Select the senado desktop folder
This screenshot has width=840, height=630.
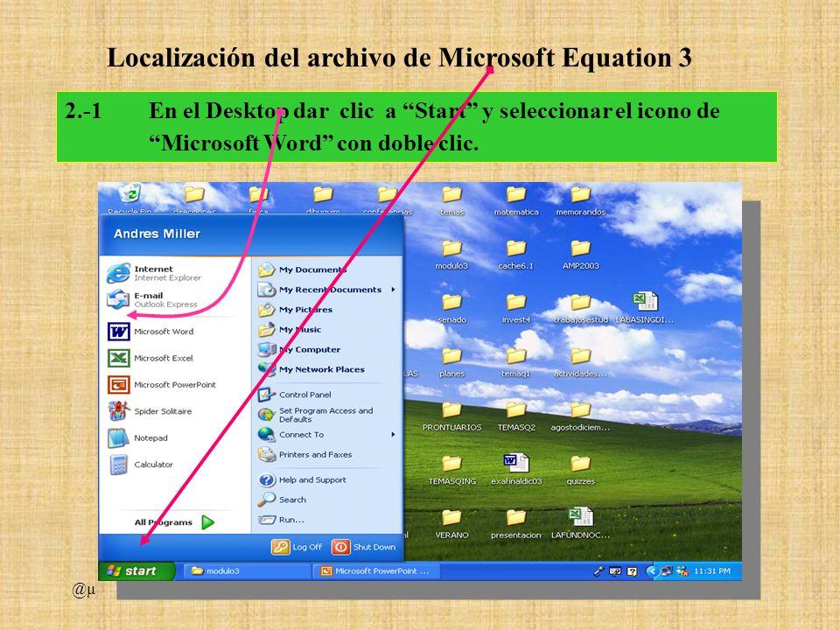[x=452, y=309]
